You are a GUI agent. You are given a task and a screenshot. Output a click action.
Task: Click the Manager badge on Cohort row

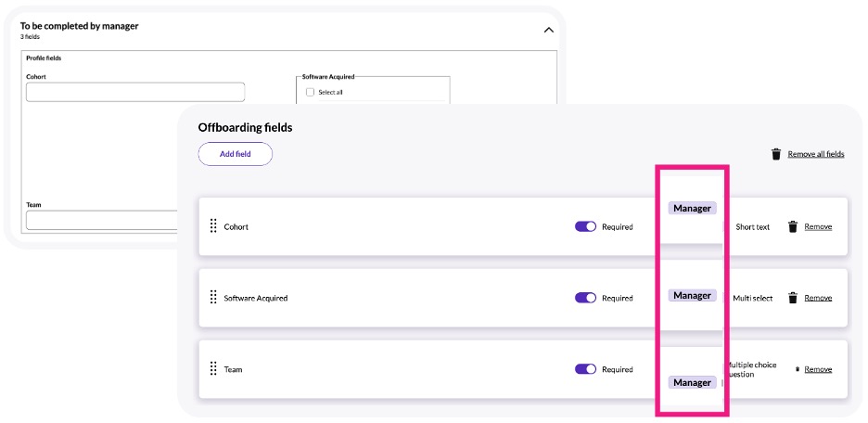click(692, 209)
